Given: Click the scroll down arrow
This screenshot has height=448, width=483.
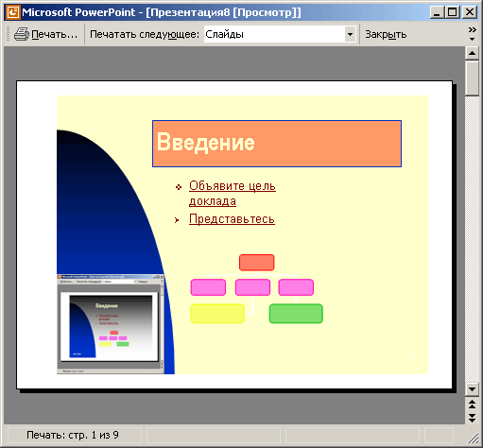Looking at the screenshot, I should (472, 389).
